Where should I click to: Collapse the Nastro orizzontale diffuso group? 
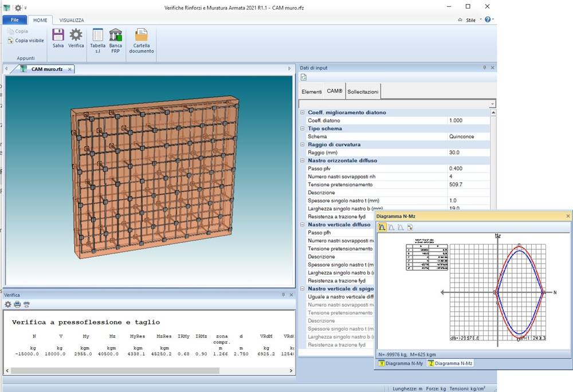pyautogui.click(x=302, y=160)
